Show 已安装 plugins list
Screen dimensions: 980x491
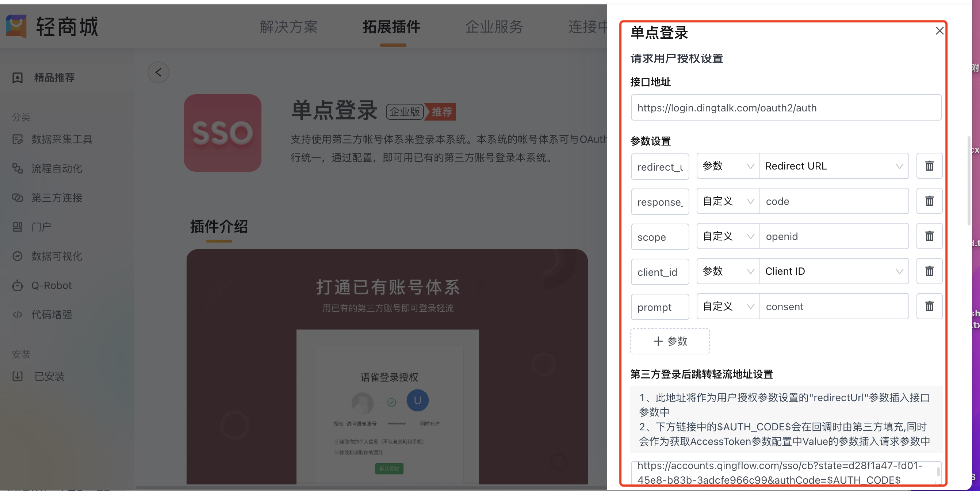pos(49,376)
